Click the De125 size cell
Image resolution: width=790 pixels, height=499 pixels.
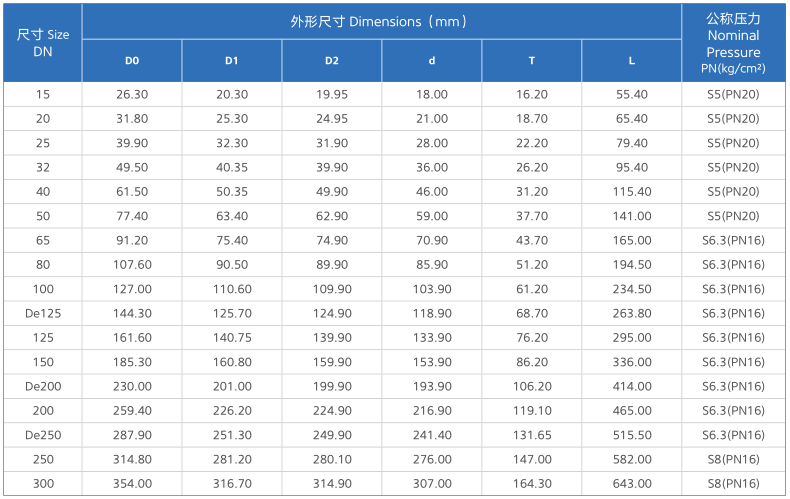coord(43,314)
